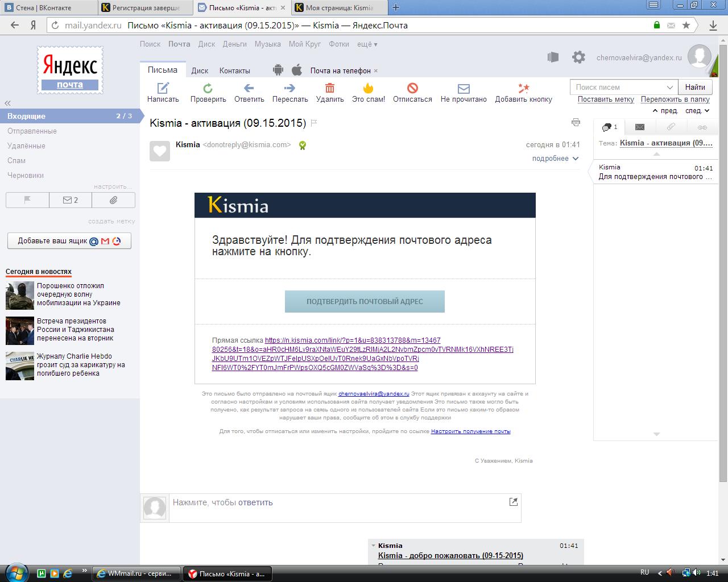Click the Windows Start button
The height and width of the screenshot is (582, 728).
pos(15,572)
